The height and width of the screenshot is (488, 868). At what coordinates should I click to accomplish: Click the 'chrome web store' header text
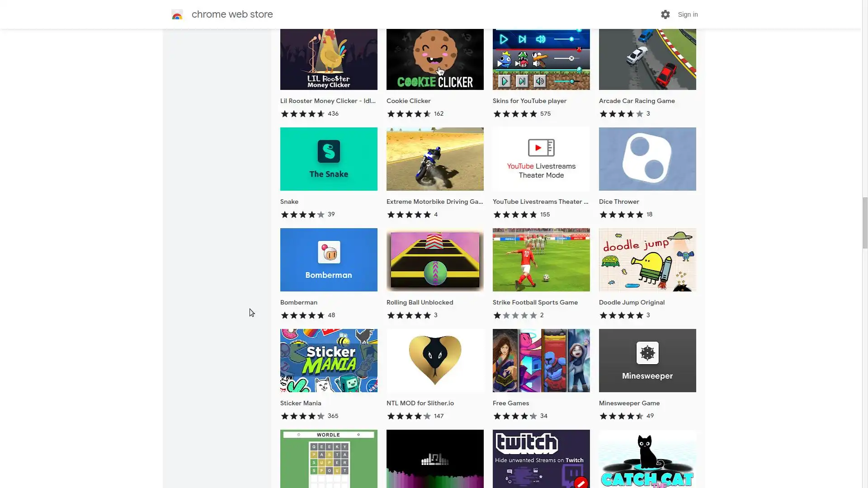pyautogui.click(x=232, y=14)
